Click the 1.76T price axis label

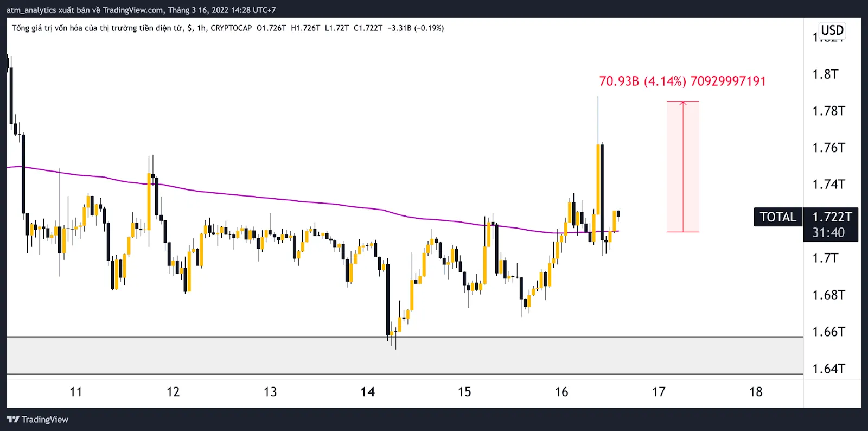(828, 148)
